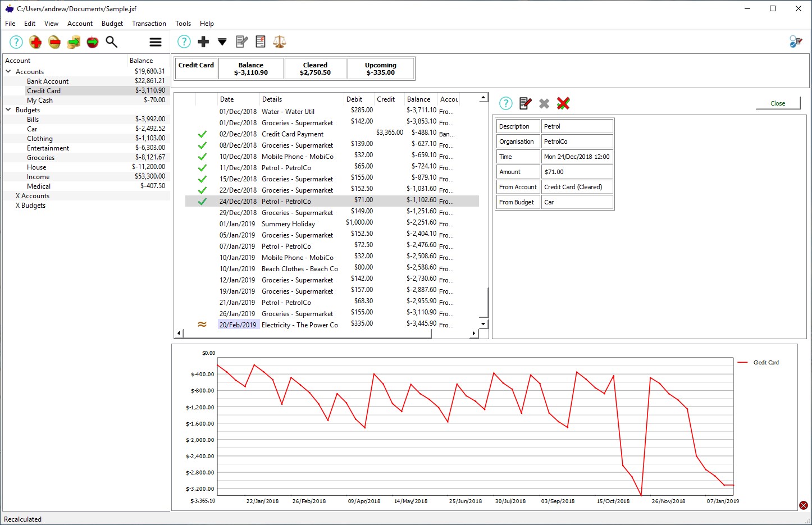Click the Credit Card summary label box
812x525 pixels.
pyautogui.click(x=196, y=69)
